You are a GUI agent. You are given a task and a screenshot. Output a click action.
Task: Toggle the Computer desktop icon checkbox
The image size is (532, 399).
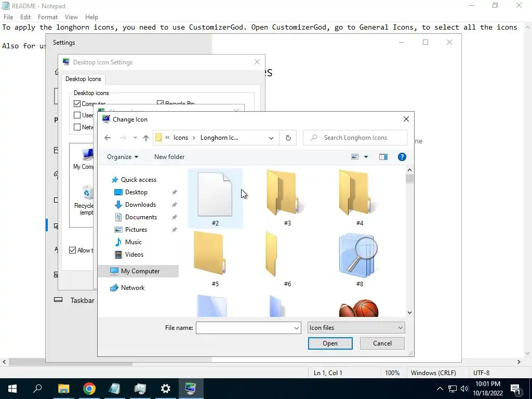pyautogui.click(x=77, y=104)
